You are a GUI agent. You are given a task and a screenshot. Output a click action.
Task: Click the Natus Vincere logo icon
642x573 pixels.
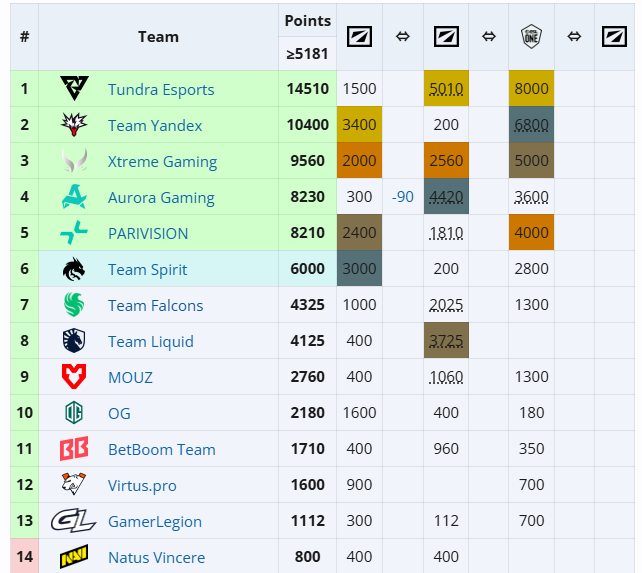click(x=74, y=557)
